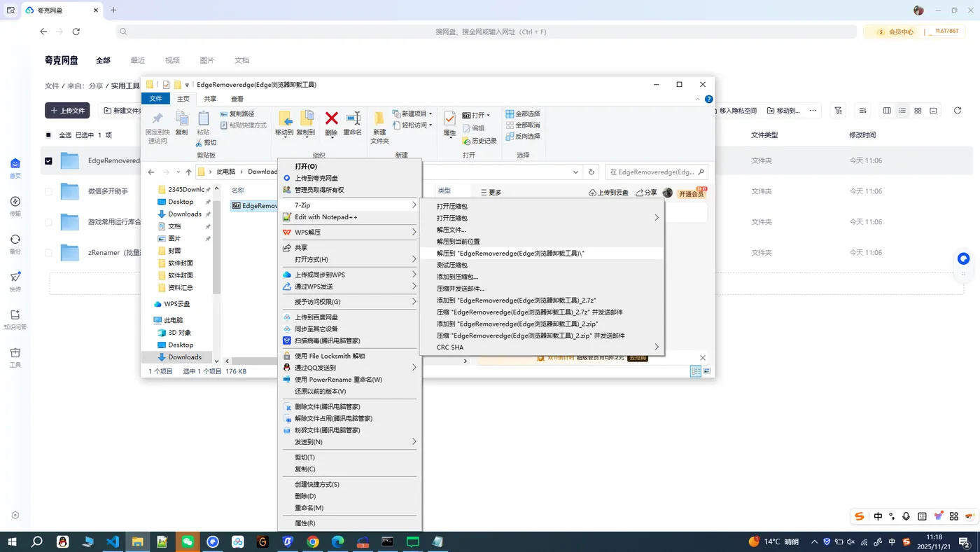Open 会员中心 in Quark header
Viewport: 980px width, 552px height.
[896, 32]
